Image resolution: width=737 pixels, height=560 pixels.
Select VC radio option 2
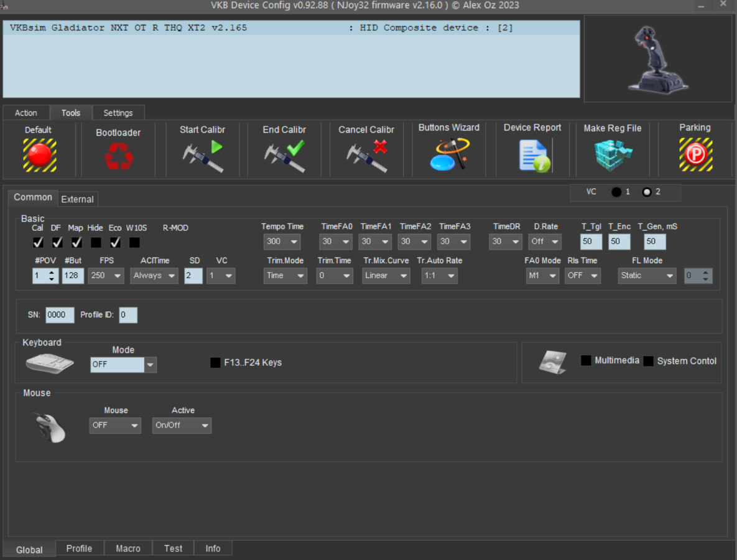(x=647, y=192)
